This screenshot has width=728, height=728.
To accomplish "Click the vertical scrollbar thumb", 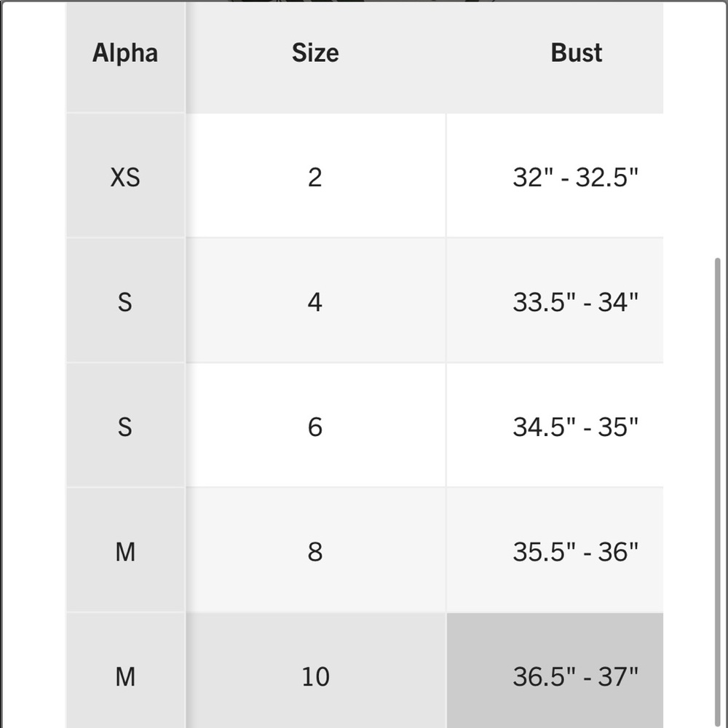I will click(717, 492).
